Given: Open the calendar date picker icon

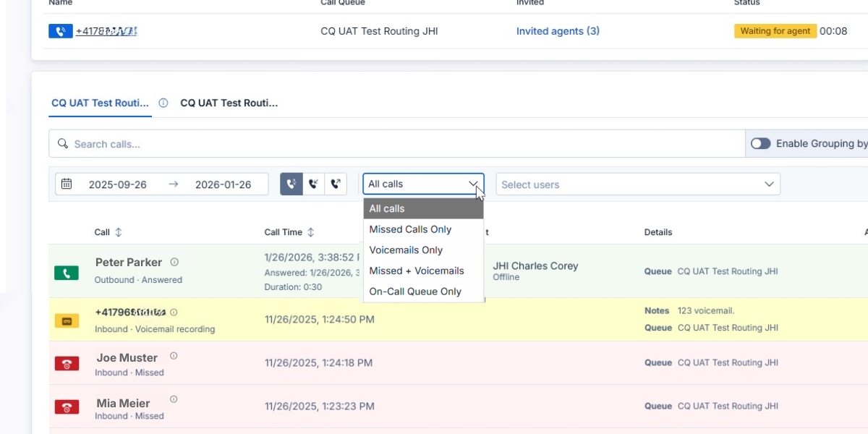Looking at the screenshot, I should click(x=67, y=184).
